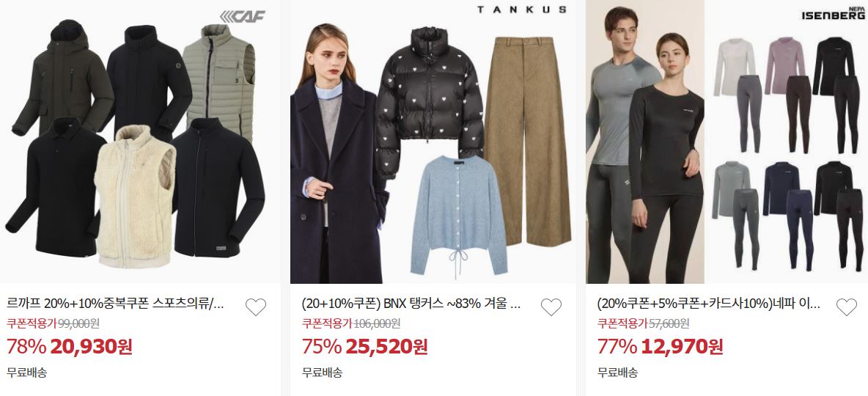Click the black heart-print puffer jacket
Image resolution: width=868 pixels, height=396 pixels.
click(x=430, y=103)
